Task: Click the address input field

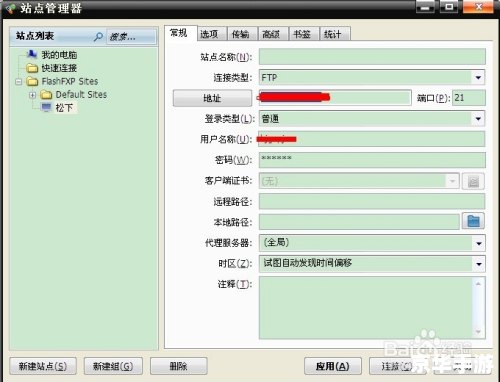Action: [335, 98]
